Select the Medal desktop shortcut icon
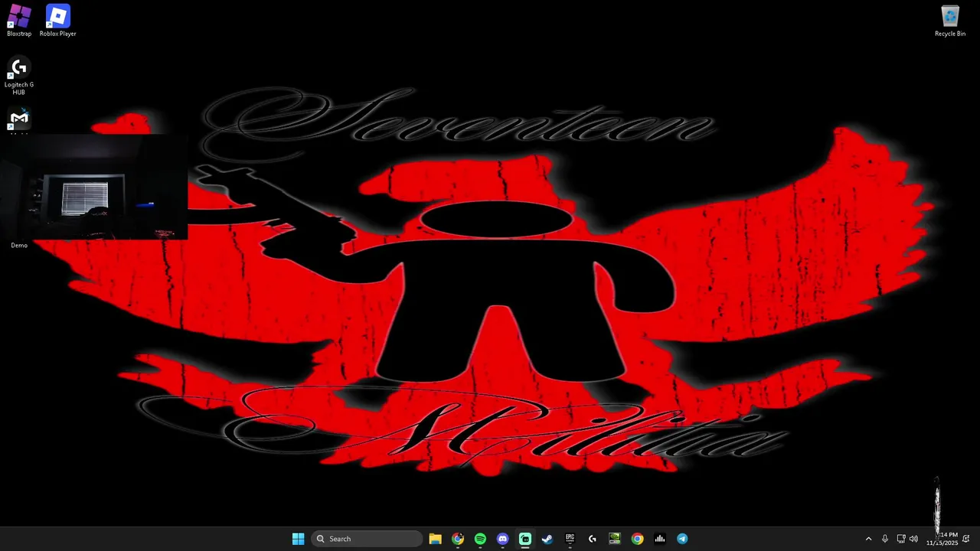 click(x=19, y=119)
